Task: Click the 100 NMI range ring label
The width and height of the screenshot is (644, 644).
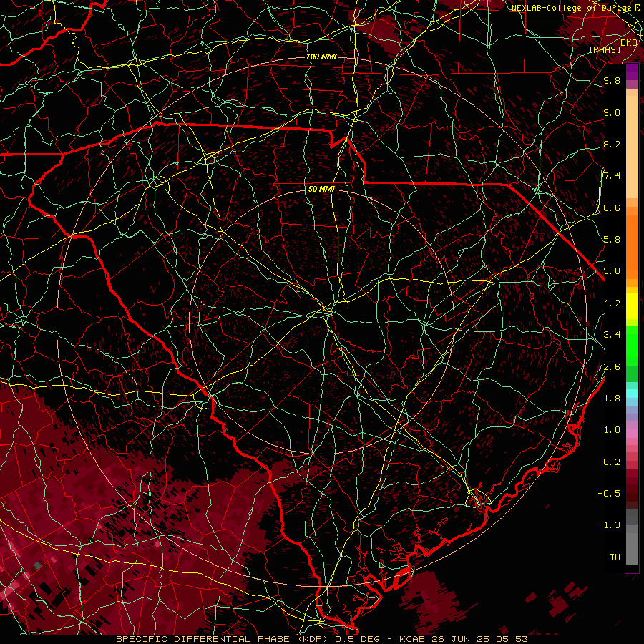Action: click(321, 57)
